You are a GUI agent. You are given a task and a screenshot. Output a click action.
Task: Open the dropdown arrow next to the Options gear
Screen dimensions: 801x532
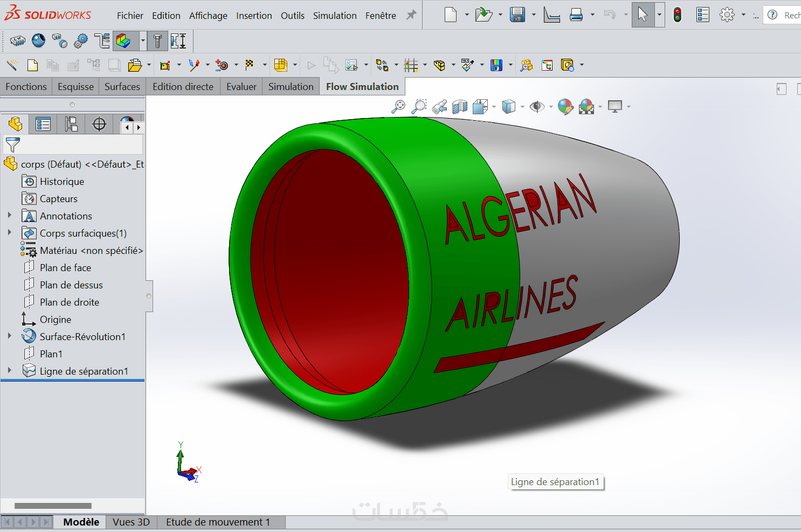(743, 15)
